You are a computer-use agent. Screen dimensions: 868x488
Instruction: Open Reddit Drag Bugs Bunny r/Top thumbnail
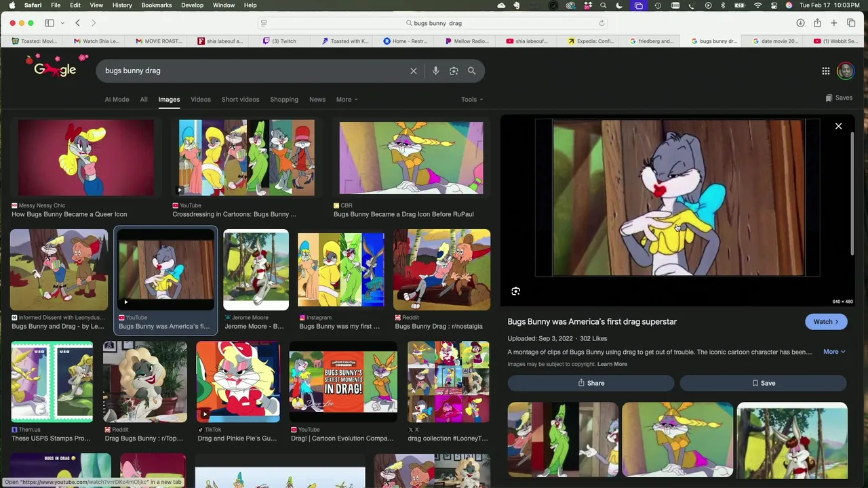pos(144,382)
